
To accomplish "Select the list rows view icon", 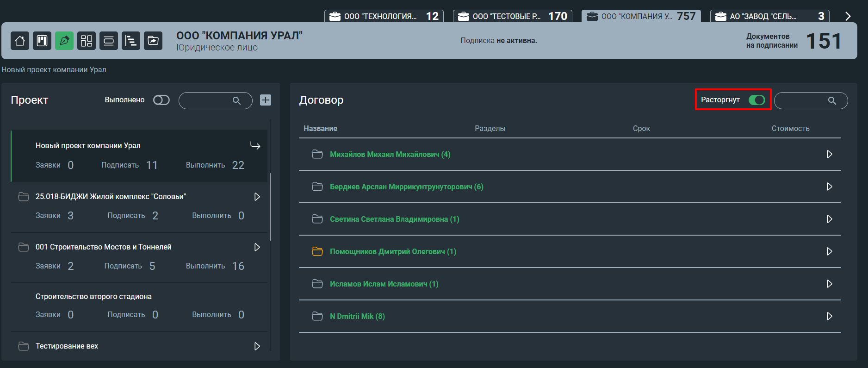I will pyautogui.click(x=109, y=41).
